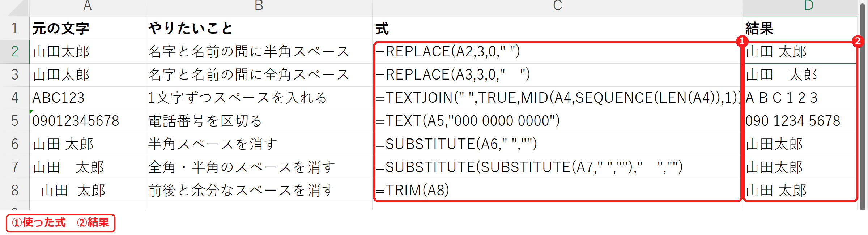868x235 pixels.
Task: Select cell containing ABC123
Action: (x=87, y=98)
